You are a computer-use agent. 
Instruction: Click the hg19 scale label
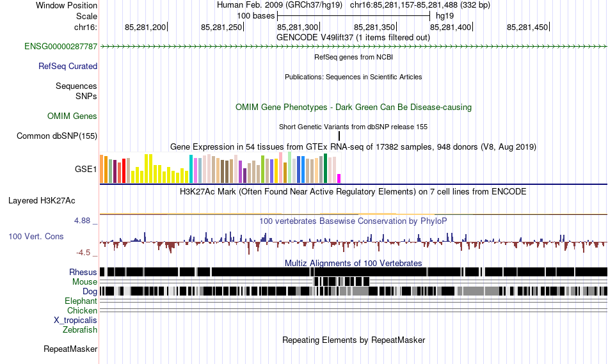click(x=444, y=16)
